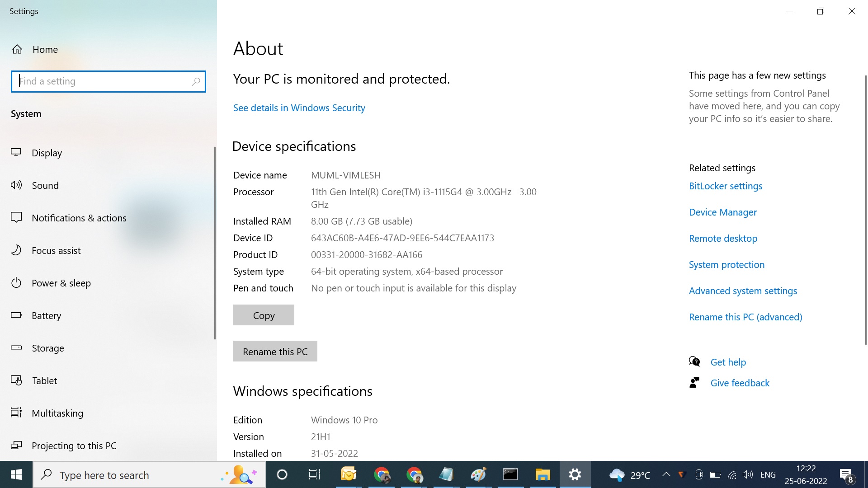Show hidden icons in system tray
Viewport: 868px width, 488px height.
pos(666,474)
